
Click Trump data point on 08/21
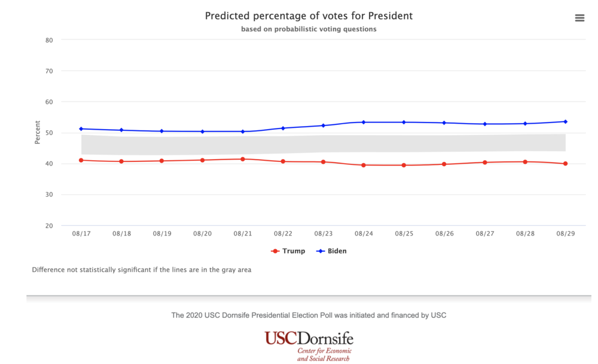pyautogui.click(x=243, y=159)
